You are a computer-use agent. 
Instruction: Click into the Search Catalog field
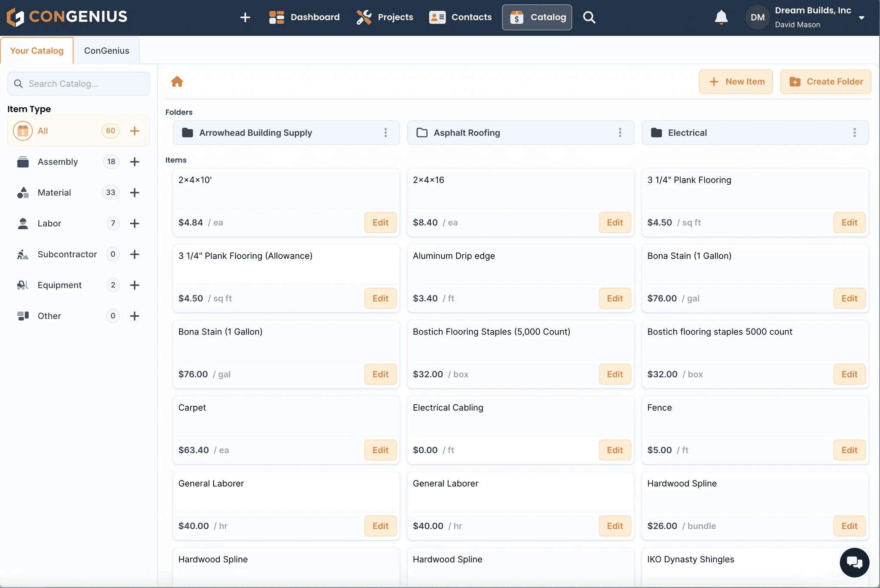pyautogui.click(x=79, y=83)
